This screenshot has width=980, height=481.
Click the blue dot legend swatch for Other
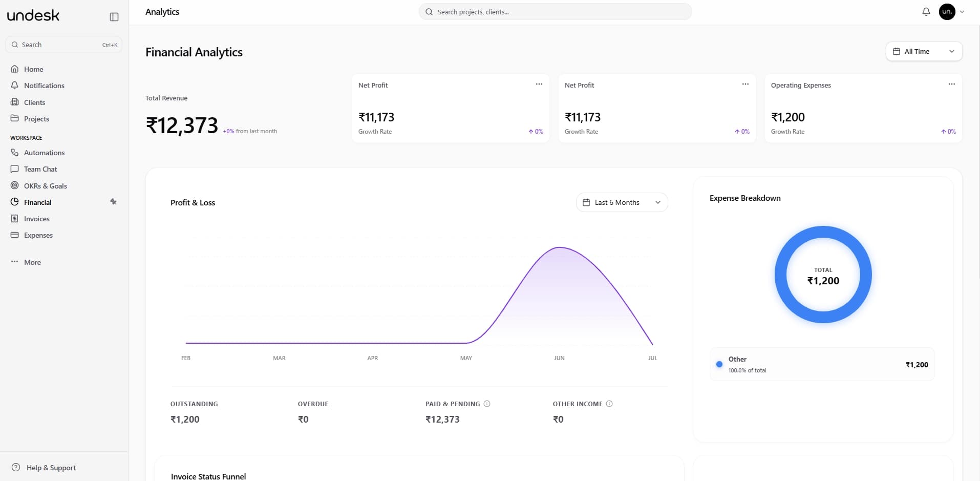tap(719, 364)
